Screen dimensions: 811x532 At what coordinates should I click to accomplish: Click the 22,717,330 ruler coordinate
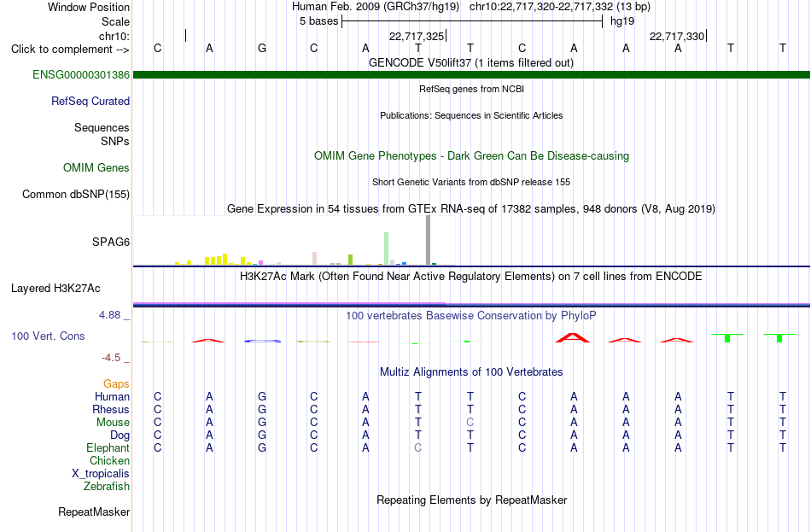[x=676, y=36]
